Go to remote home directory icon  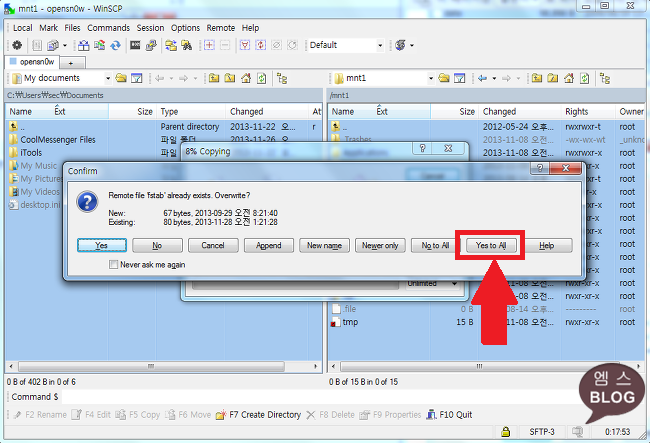point(569,78)
